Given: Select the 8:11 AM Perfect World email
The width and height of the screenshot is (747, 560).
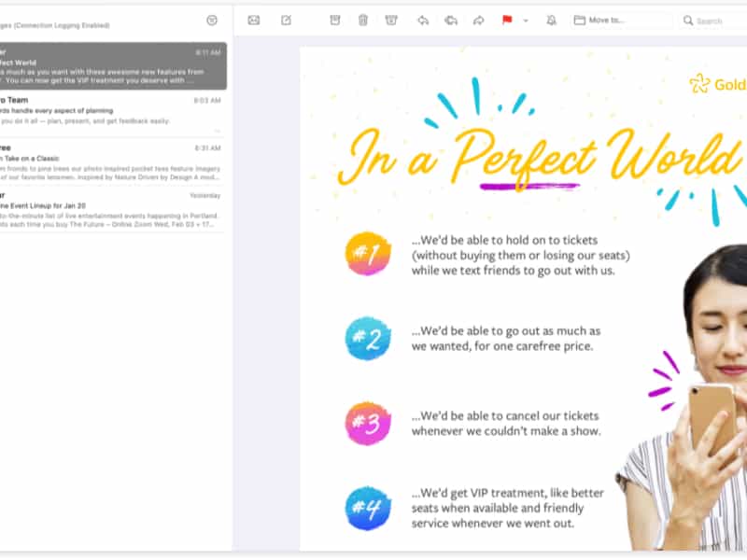Looking at the screenshot, I should pyautogui.click(x=111, y=66).
